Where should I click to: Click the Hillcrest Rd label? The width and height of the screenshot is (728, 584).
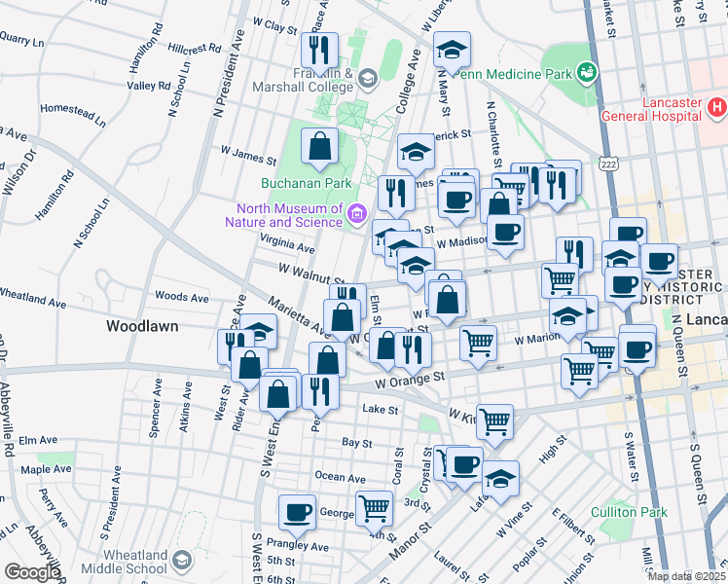[x=194, y=48]
